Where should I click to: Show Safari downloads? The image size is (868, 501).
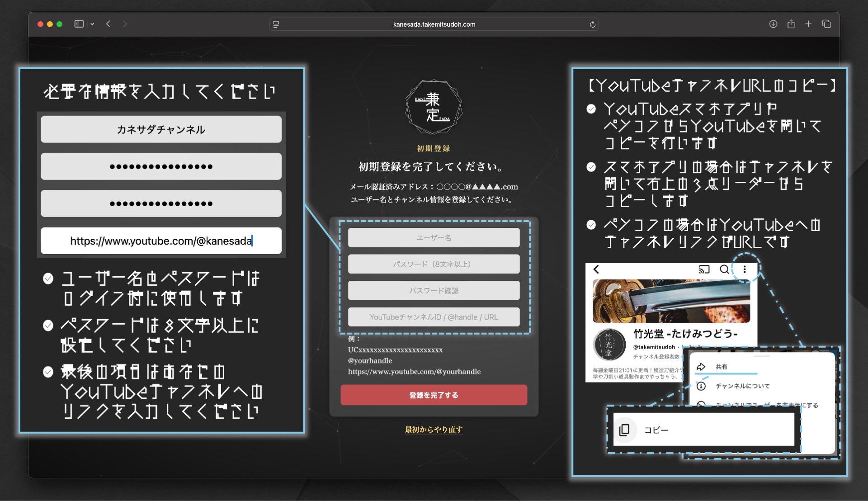773,24
